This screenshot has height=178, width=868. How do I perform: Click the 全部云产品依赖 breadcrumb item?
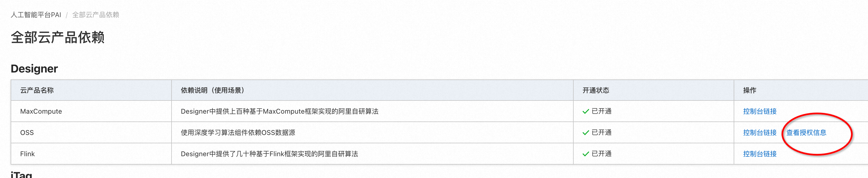tap(96, 15)
